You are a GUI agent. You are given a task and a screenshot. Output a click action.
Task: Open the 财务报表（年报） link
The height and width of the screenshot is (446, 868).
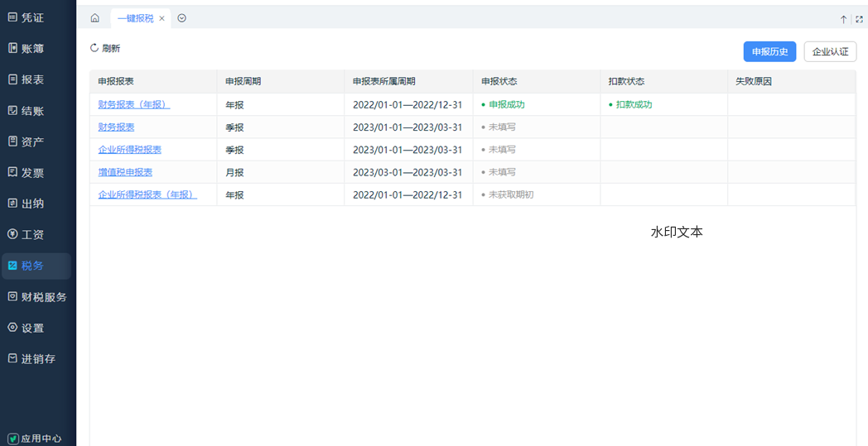(x=133, y=105)
